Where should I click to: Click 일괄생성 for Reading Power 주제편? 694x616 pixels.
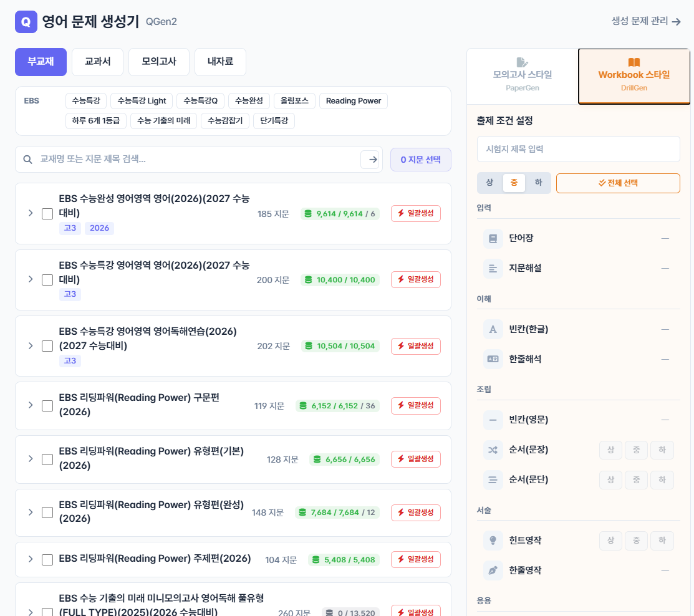[x=416, y=559]
